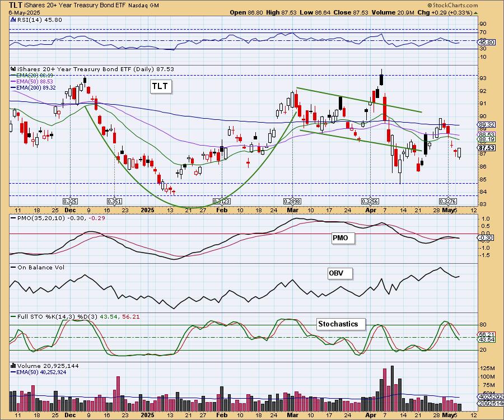Click the Stochastics annotation box

[341, 324]
